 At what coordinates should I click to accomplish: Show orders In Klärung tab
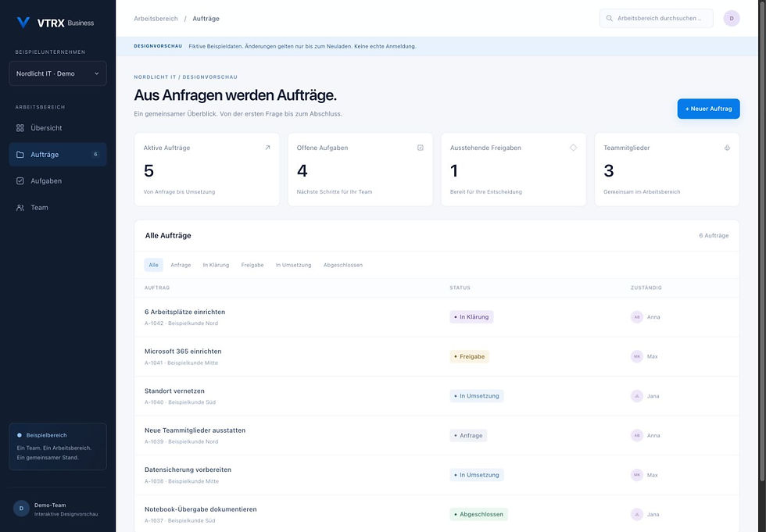216,265
